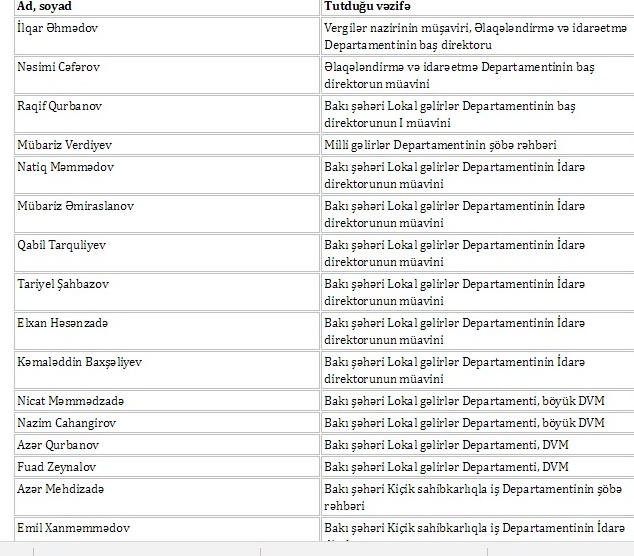
Task: Select the name Elxan Həsənzadə
Action: (x=63, y=323)
